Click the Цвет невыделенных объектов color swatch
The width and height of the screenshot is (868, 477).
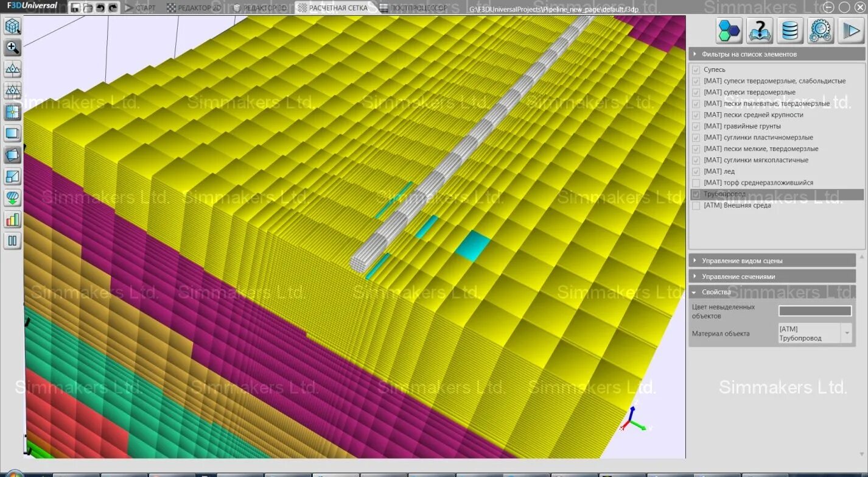(x=815, y=311)
